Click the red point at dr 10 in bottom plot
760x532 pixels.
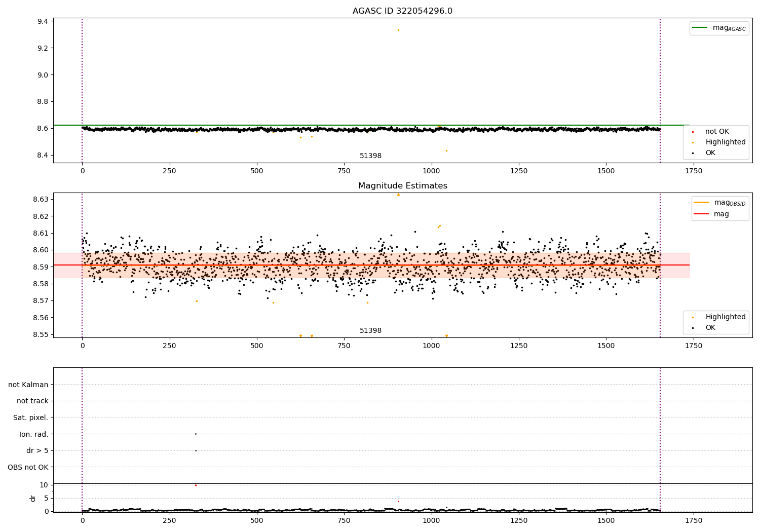[196, 485]
